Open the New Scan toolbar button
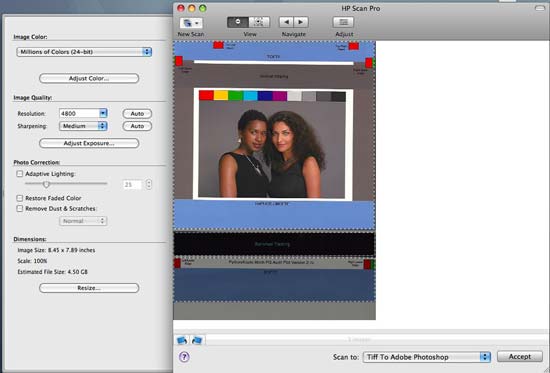This screenshot has width=550, height=373. 191,23
